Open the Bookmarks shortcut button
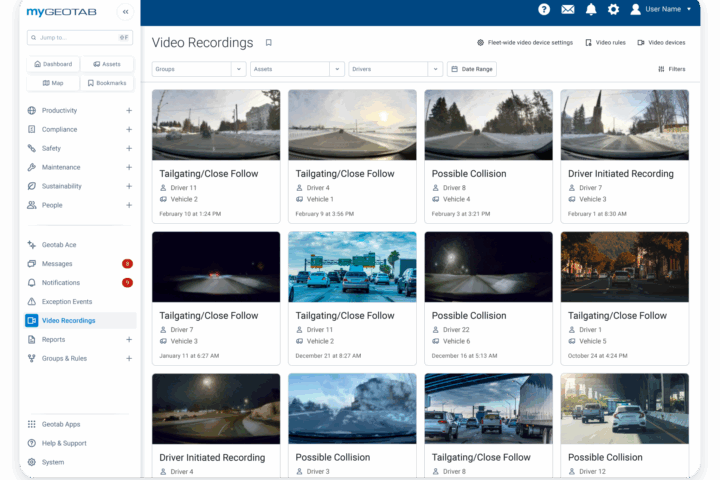The width and height of the screenshot is (720, 480). click(107, 83)
